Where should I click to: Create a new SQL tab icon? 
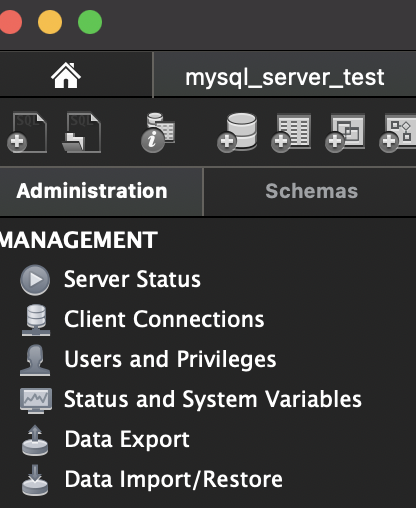pos(27,132)
